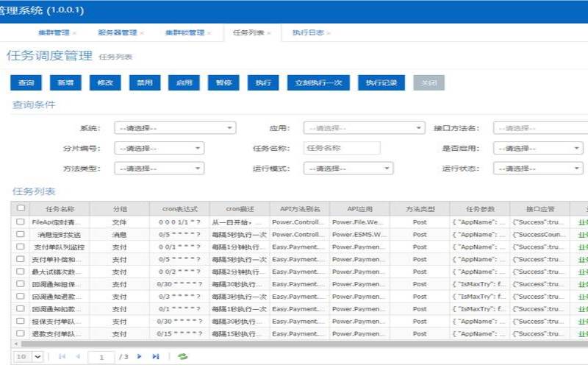
Task: Click the 立刻执行一次 button
Action: (x=318, y=83)
